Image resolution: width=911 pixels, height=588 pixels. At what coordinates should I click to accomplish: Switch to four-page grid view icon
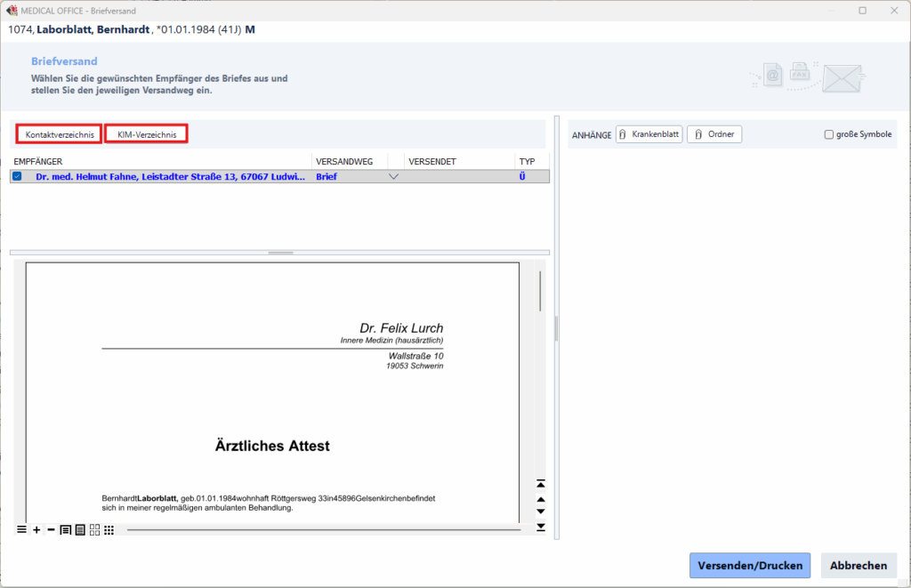click(94, 530)
